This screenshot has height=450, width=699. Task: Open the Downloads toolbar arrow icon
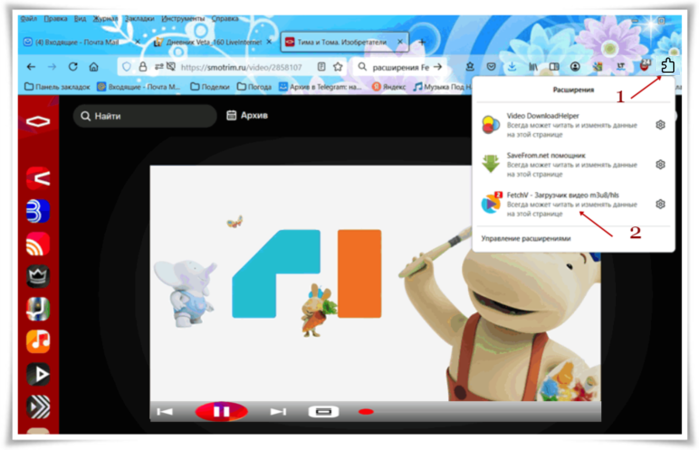tap(512, 67)
